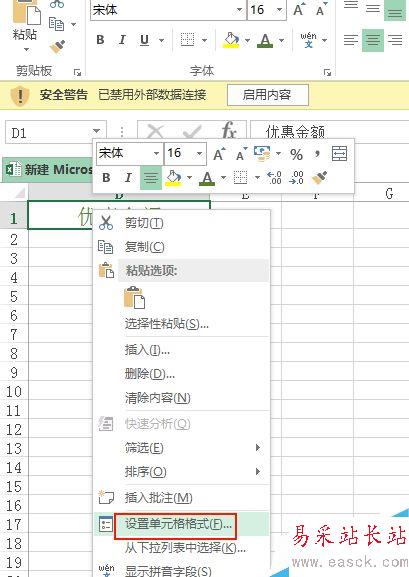Image resolution: width=409 pixels, height=577 pixels.
Task: Open mini toolbar font name dropdown
Action: [x=156, y=153]
